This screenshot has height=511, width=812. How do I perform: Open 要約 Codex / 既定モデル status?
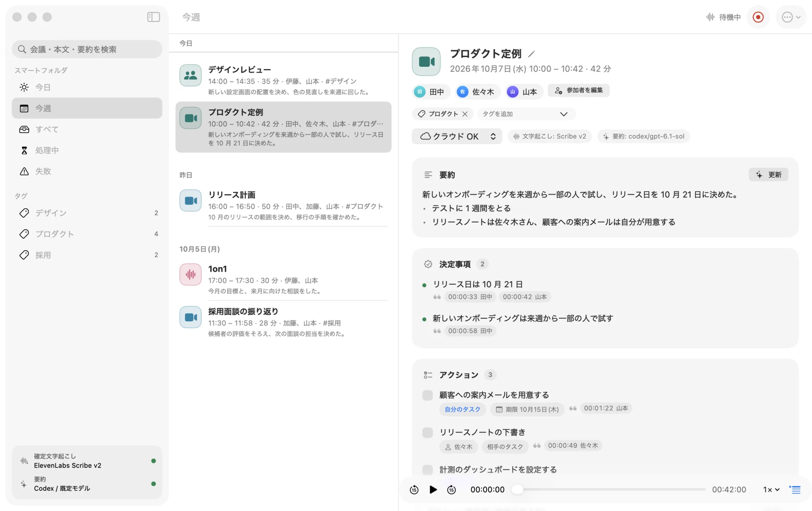(87, 484)
